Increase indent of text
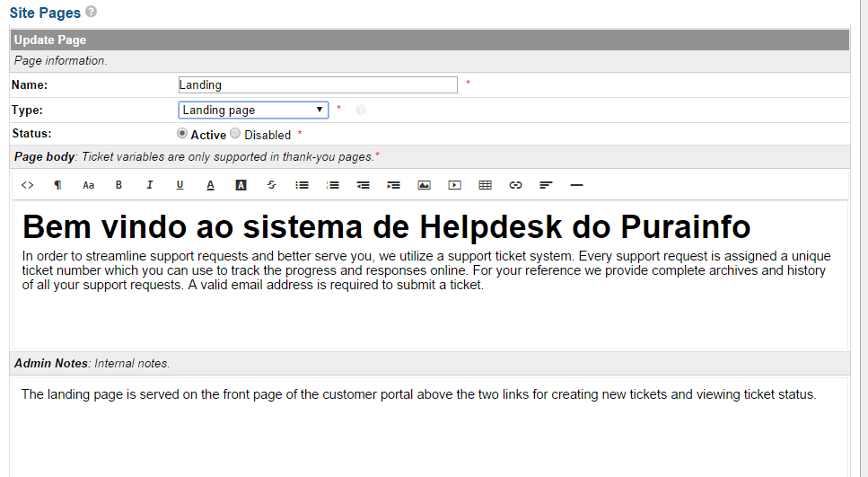868x477 pixels. tap(393, 185)
